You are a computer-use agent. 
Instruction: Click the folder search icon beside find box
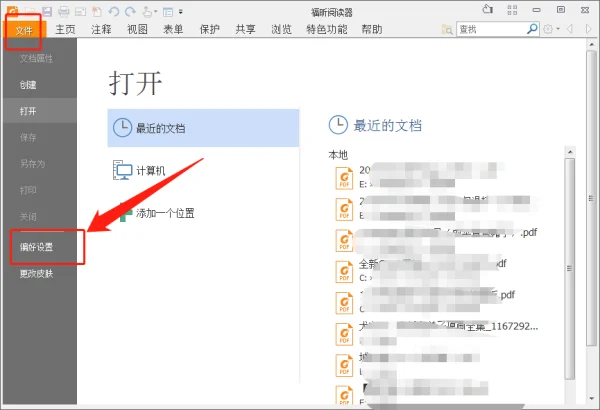click(447, 29)
